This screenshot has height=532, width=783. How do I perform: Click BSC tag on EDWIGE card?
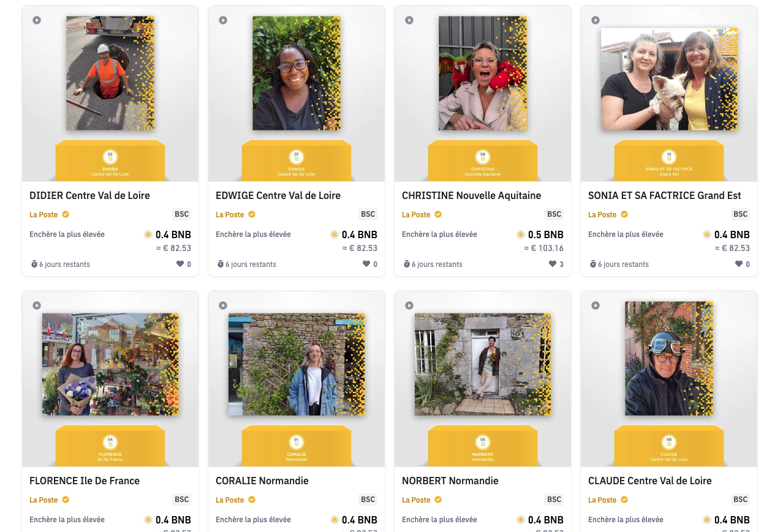368,214
